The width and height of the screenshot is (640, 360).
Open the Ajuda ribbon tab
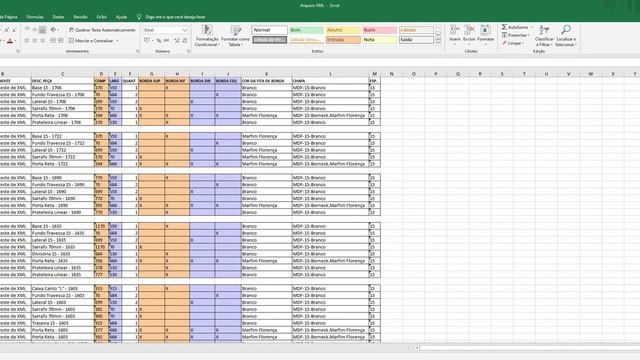coord(121,17)
